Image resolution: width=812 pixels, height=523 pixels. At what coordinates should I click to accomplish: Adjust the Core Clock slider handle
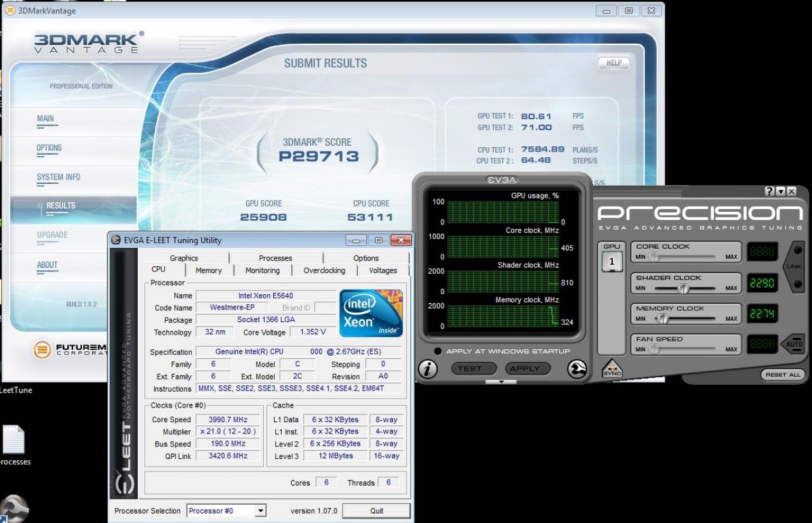point(653,257)
